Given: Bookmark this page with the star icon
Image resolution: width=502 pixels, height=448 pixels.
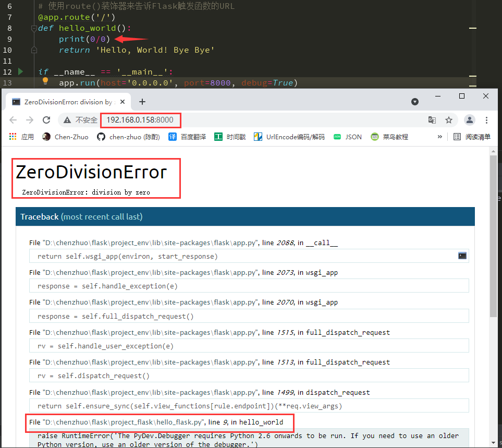Looking at the screenshot, I should (x=448, y=120).
